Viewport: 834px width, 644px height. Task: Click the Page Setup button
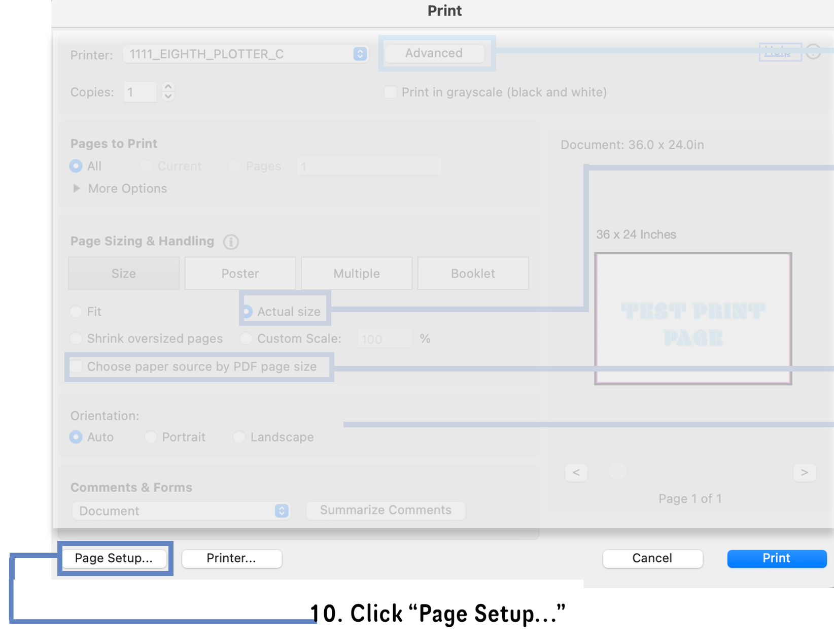click(x=114, y=558)
